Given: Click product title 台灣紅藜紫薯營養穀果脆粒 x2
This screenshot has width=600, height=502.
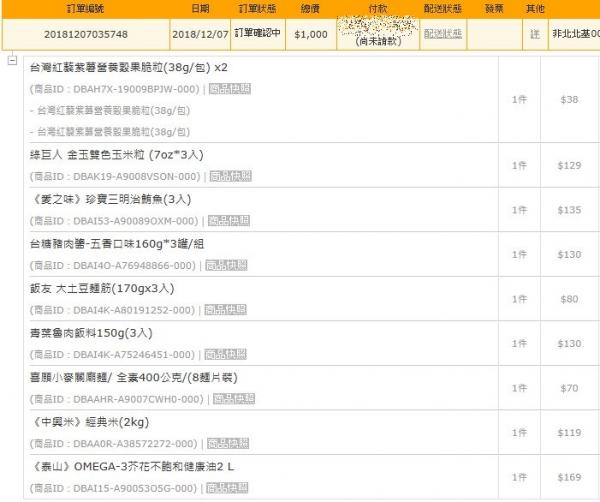Looking at the screenshot, I should point(129,68).
